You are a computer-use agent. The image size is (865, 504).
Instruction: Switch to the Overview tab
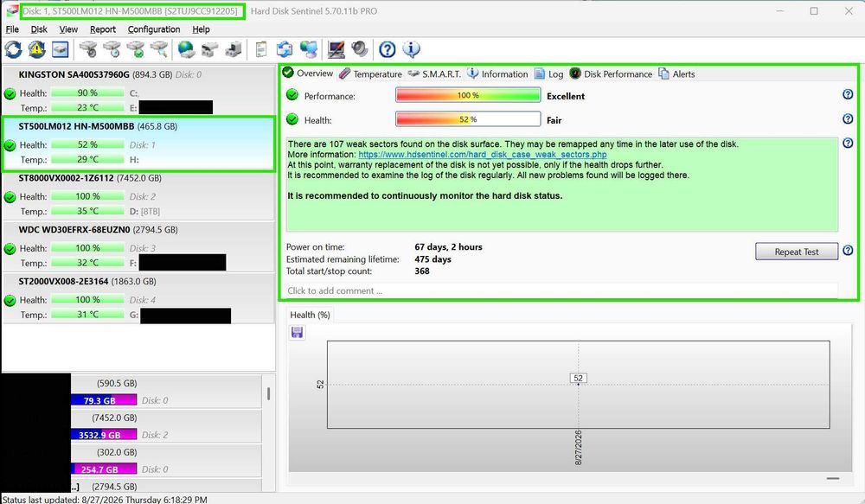click(308, 73)
